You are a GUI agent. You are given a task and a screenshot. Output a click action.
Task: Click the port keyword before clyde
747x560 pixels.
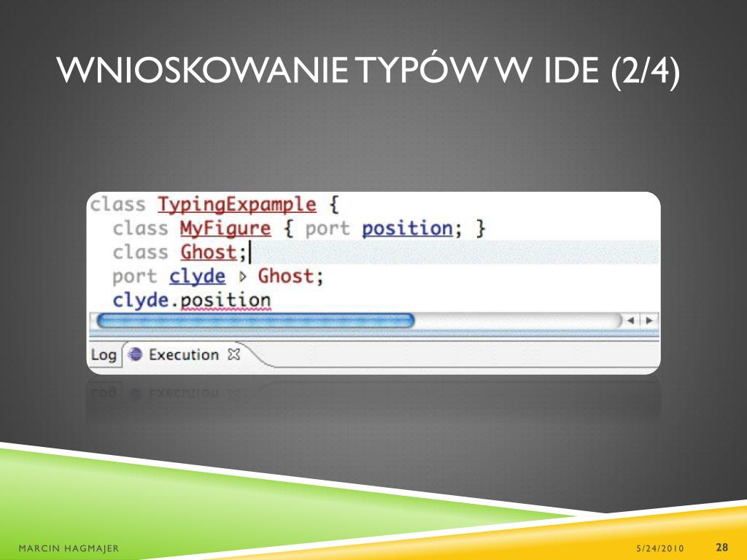pos(135,276)
